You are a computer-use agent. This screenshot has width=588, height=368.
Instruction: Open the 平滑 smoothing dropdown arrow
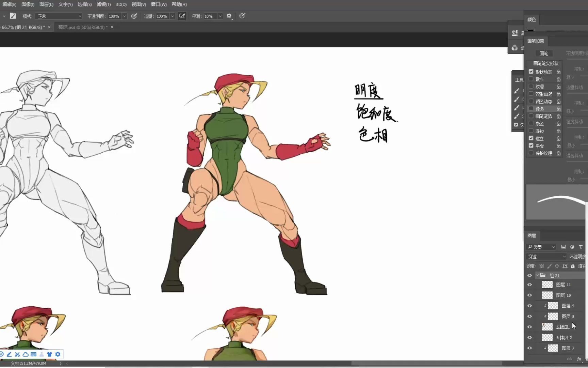pos(220,16)
